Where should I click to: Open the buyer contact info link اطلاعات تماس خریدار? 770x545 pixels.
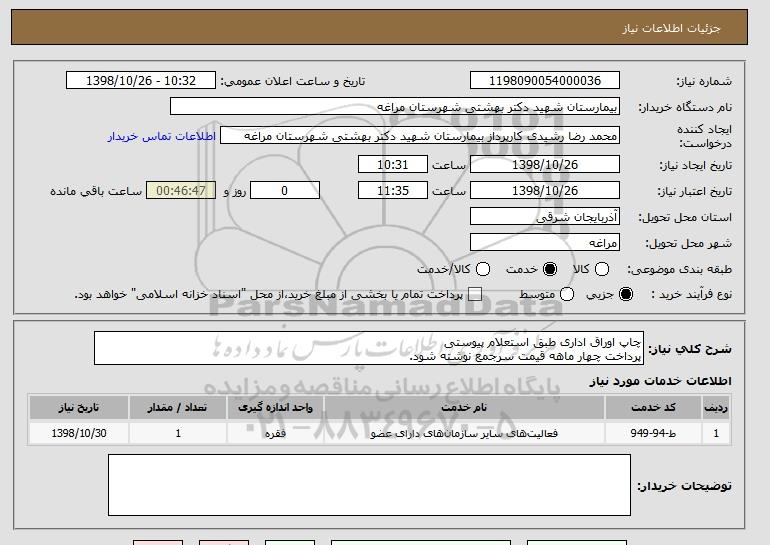coord(162,136)
